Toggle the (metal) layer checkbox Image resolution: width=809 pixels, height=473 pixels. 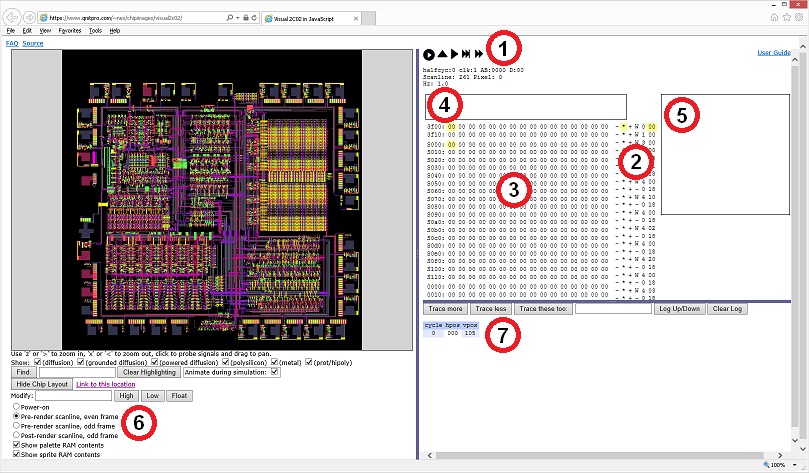coord(274,362)
